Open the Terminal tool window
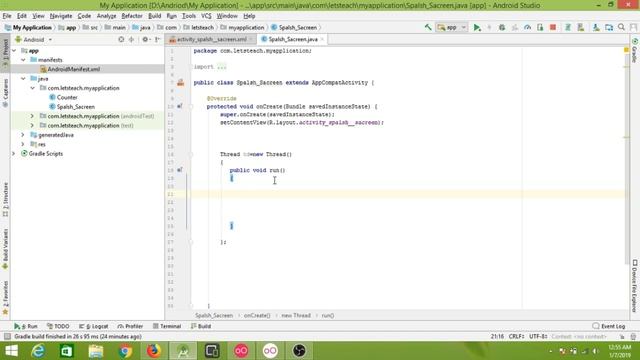 tap(167, 327)
